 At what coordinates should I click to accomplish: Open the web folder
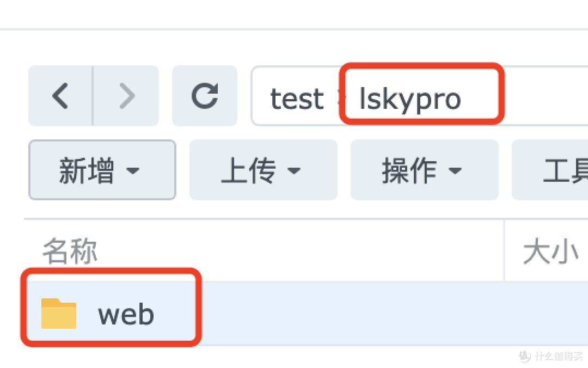coord(125,314)
